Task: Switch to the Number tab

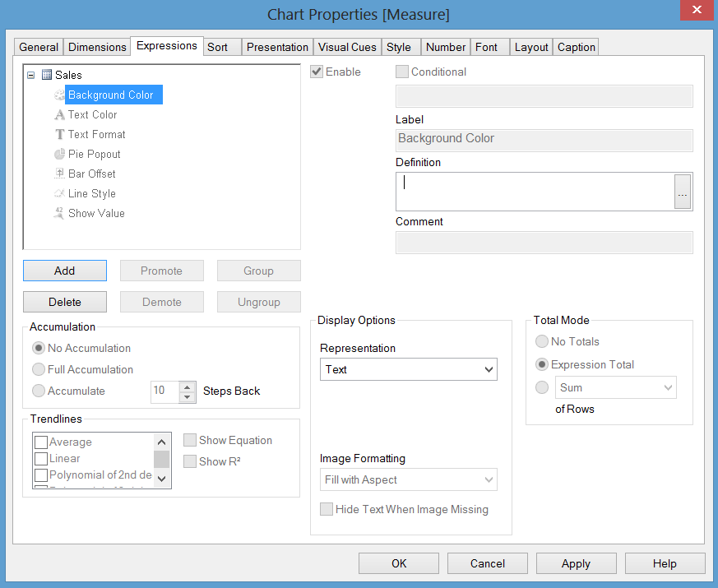Action: coord(446,47)
